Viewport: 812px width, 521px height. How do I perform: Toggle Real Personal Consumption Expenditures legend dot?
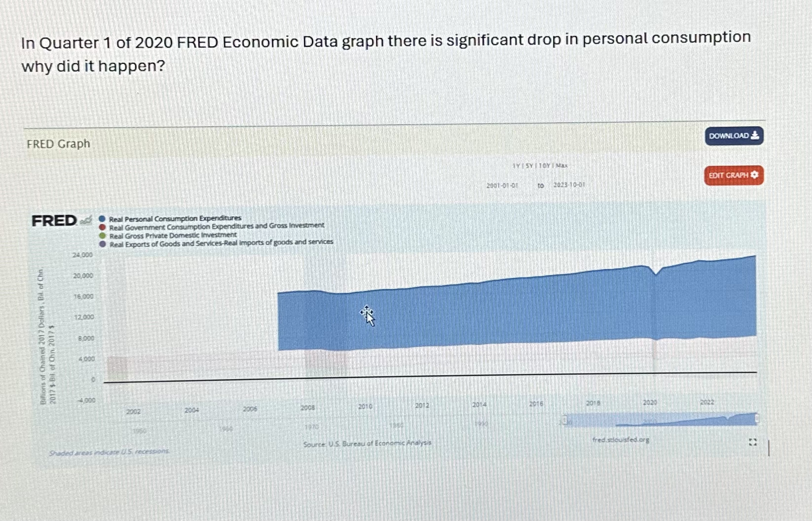click(102, 217)
